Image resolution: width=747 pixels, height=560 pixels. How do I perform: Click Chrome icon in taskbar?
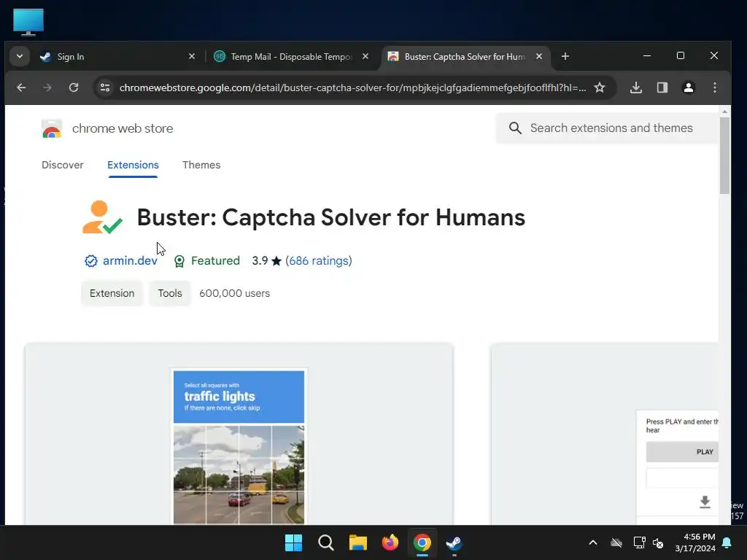(x=422, y=542)
